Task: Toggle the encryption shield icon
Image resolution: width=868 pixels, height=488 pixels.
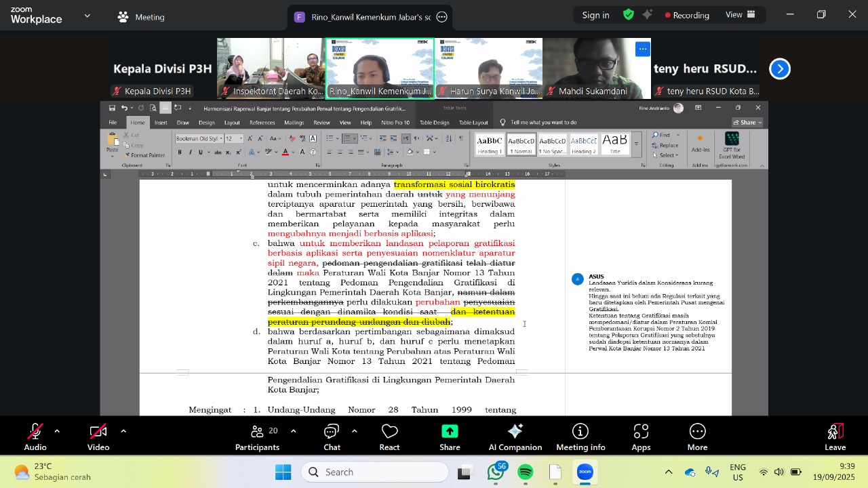Action: pos(629,15)
